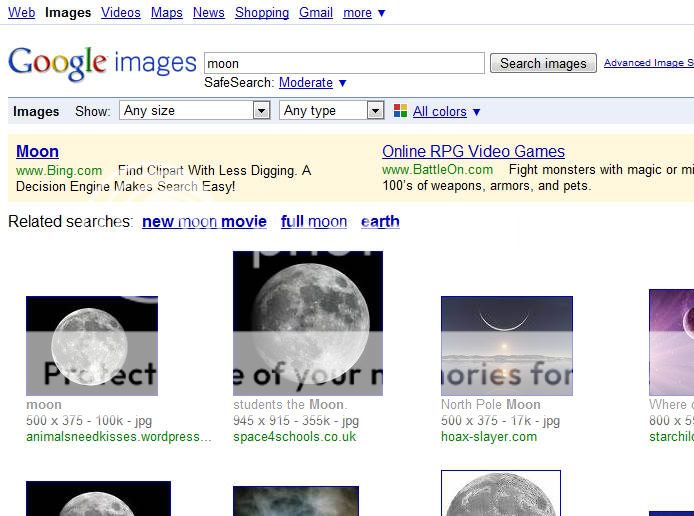Open the North Pole Moon crescent thumbnail
Image resolution: width=694 pixels, height=516 pixels.
tap(507, 346)
